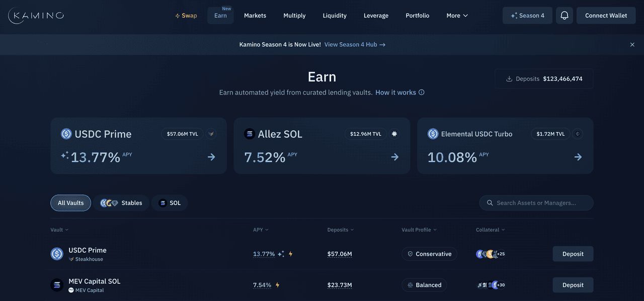Click the info icon beside How it works
644x301 pixels.
pos(422,92)
